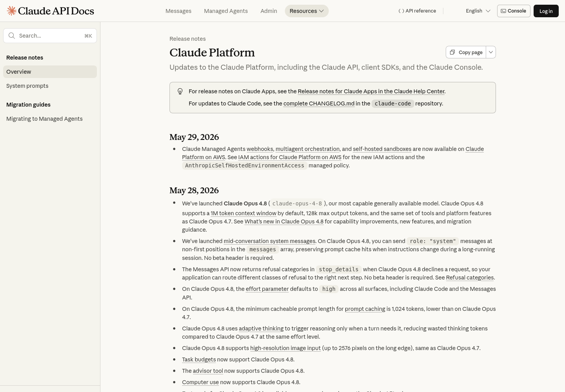Click the stop_details code text
The height and width of the screenshot is (392, 565).
339,269
